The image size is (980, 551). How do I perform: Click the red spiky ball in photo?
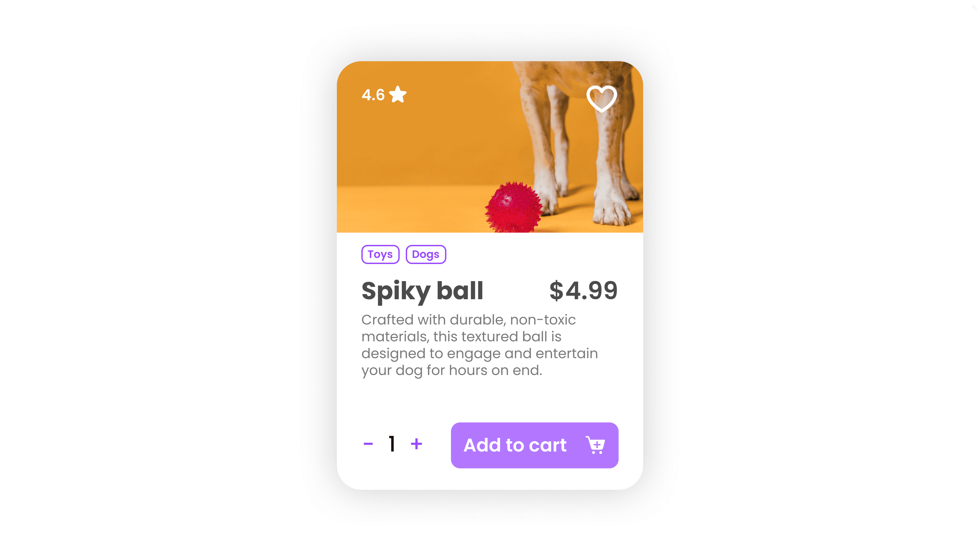click(x=513, y=207)
